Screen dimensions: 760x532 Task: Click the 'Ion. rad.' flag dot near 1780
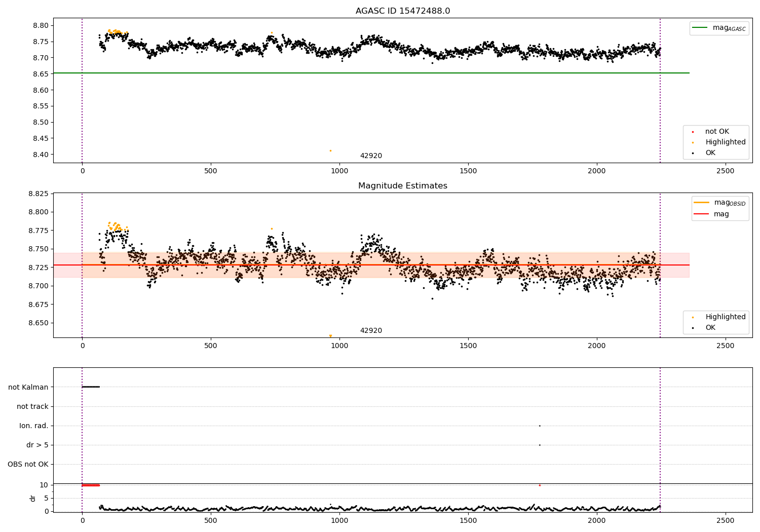point(540,426)
